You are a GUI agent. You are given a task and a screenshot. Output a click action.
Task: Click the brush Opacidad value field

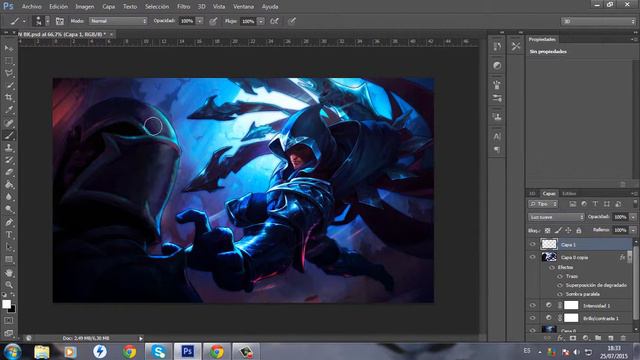click(x=187, y=21)
